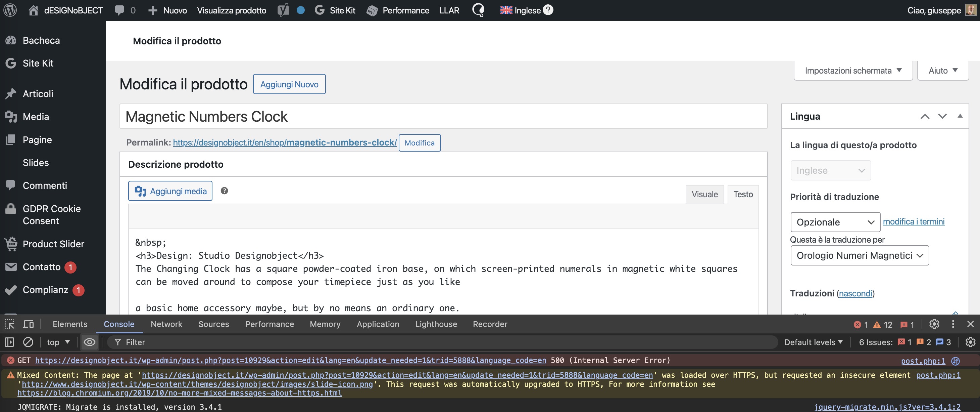Open the Opzionale priority dropdown
This screenshot has width=980, height=412.
click(835, 222)
